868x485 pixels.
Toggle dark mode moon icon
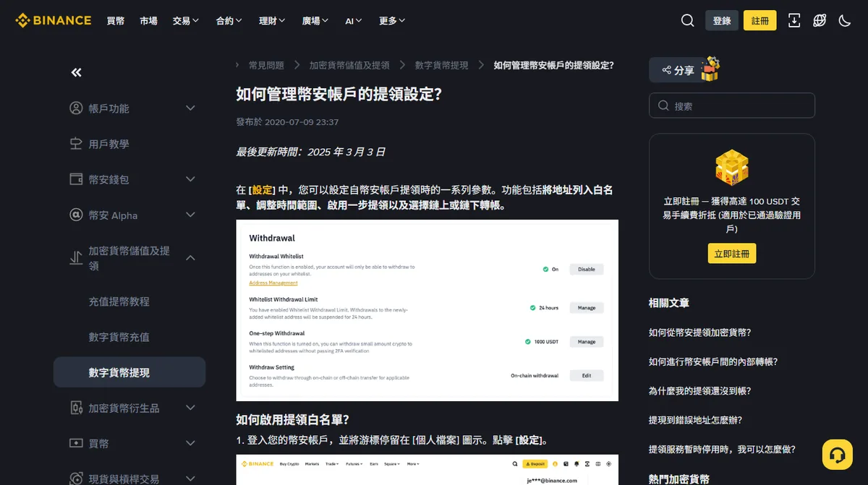click(x=845, y=20)
